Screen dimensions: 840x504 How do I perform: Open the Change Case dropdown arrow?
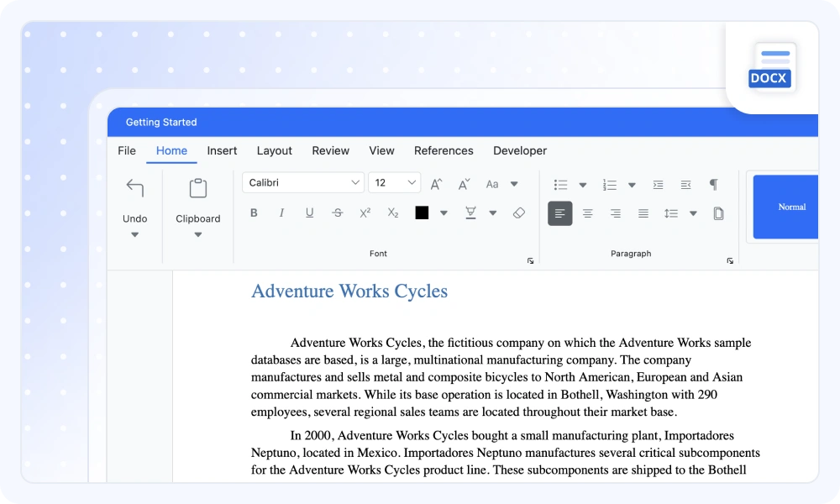click(x=514, y=184)
